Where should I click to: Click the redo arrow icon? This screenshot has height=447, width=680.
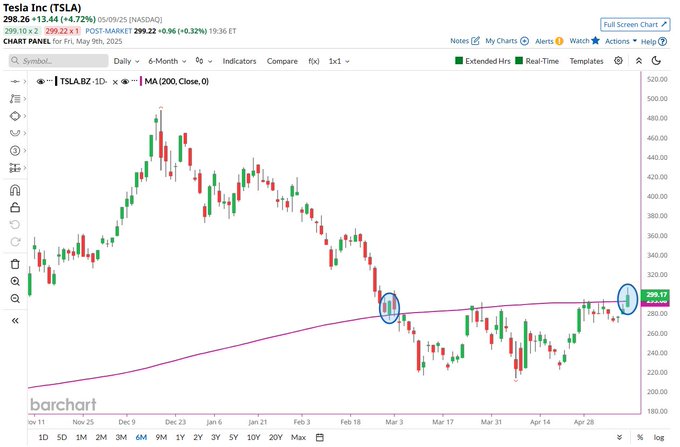tap(15, 242)
